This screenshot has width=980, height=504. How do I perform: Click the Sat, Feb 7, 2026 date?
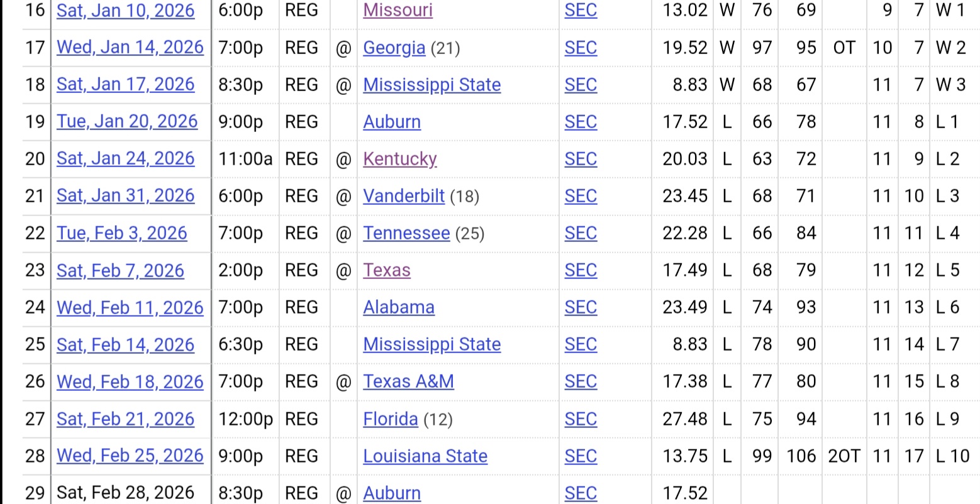(120, 271)
